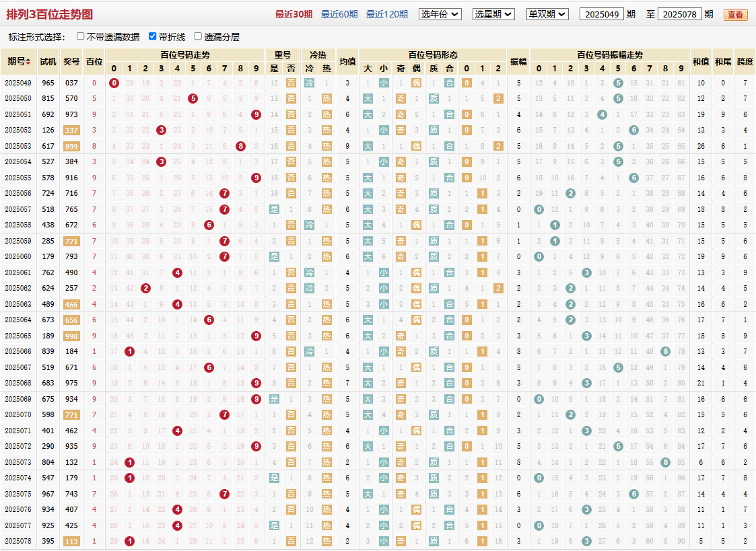The width and height of the screenshot is (756, 551).
Task: Click the 否 marker in row 2025049
Action: pyautogui.click(x=291, y=83)
